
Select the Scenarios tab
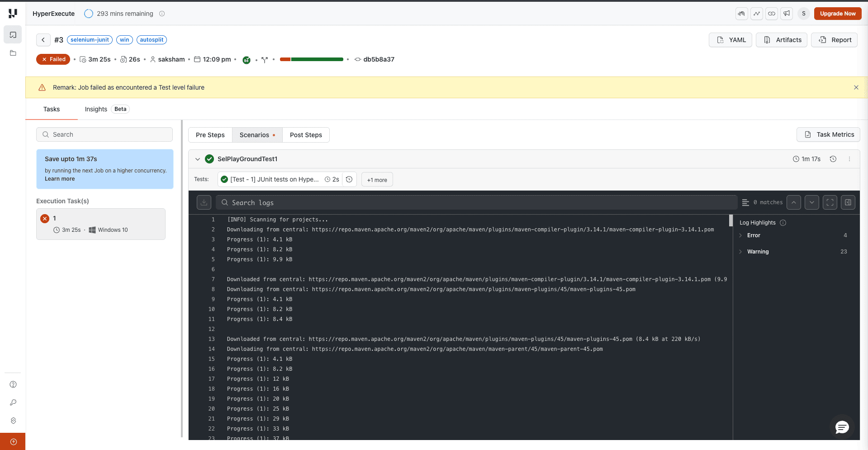pos(257,135)
